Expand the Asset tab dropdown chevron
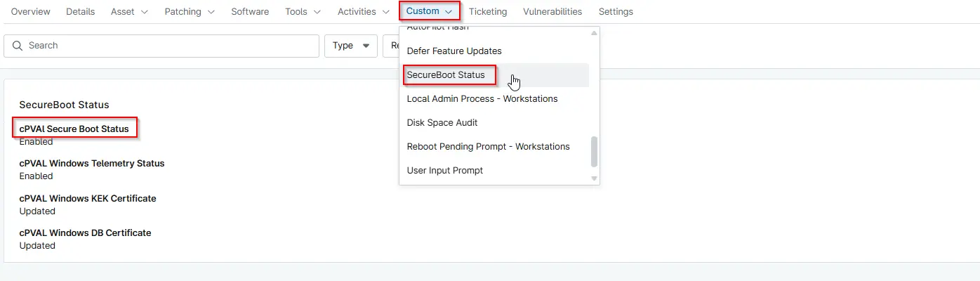Screen dimensions: 980x281 [x=145, y=12]
